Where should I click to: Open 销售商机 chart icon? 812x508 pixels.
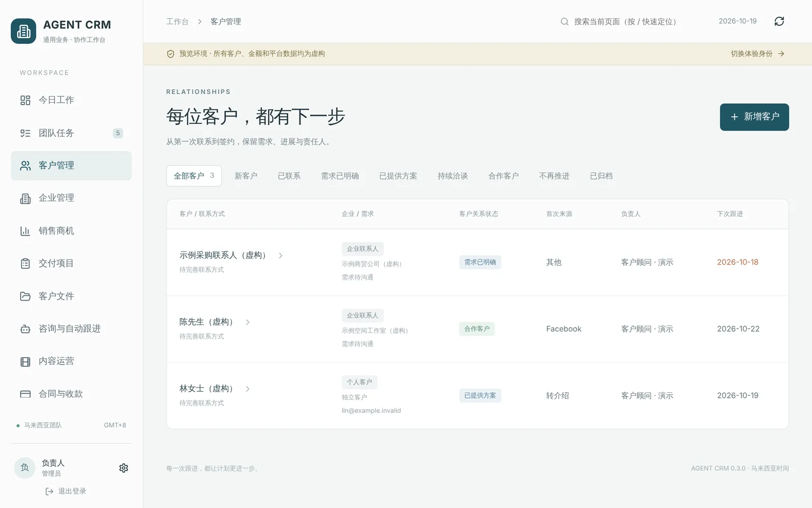coord(25,231)
